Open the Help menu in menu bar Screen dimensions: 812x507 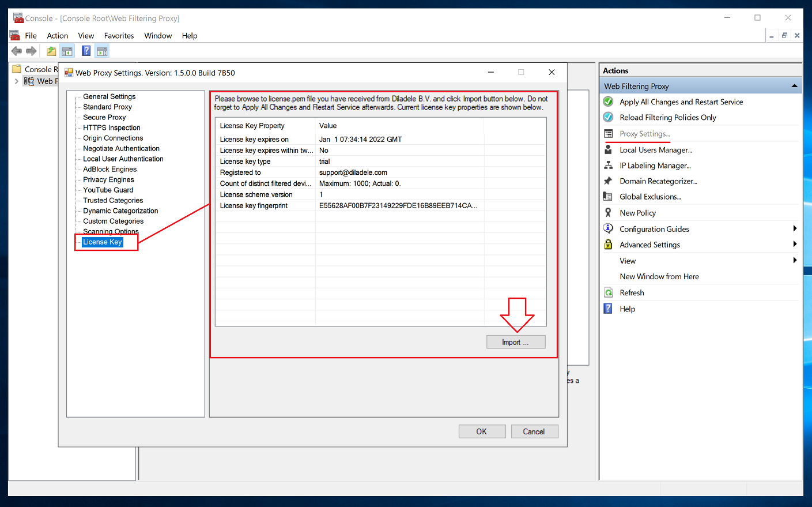[190, 36]
